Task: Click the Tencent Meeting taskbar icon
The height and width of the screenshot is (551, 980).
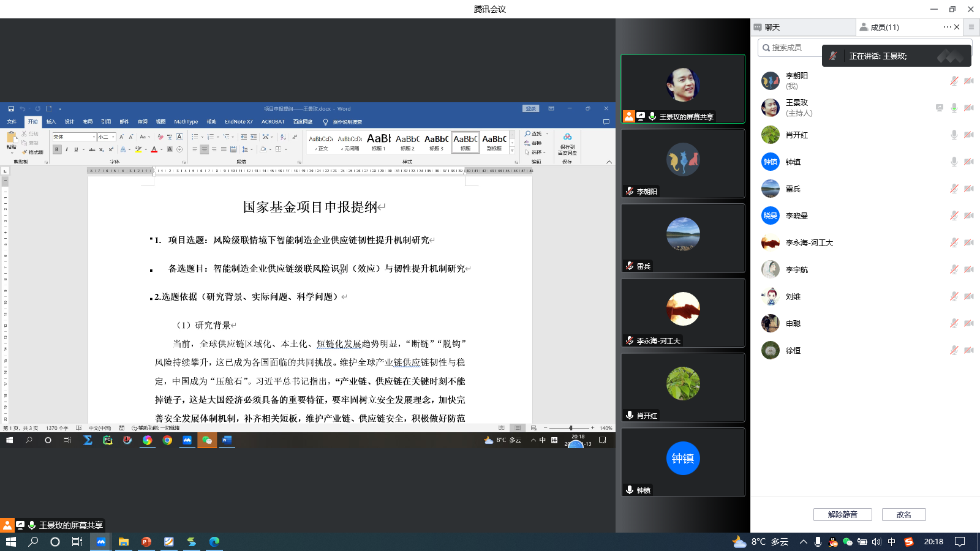Action: [101, 542]
